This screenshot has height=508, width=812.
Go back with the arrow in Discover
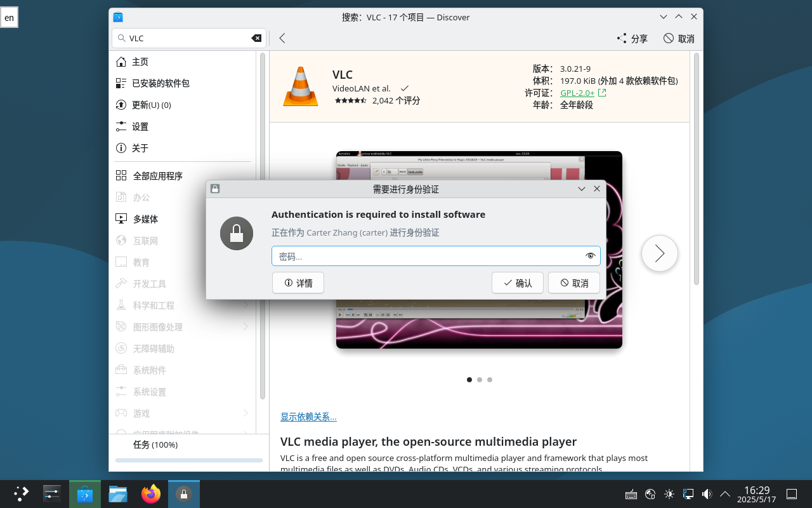click(x=282, y=38)
